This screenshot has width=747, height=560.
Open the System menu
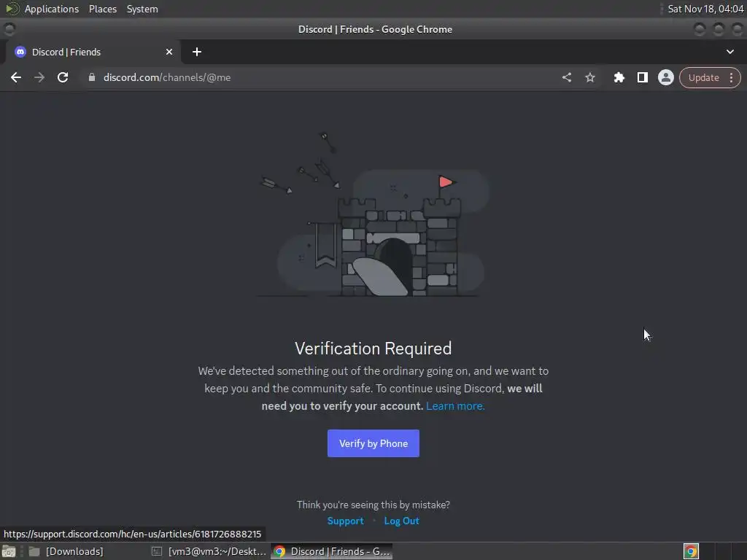point(142,9)
